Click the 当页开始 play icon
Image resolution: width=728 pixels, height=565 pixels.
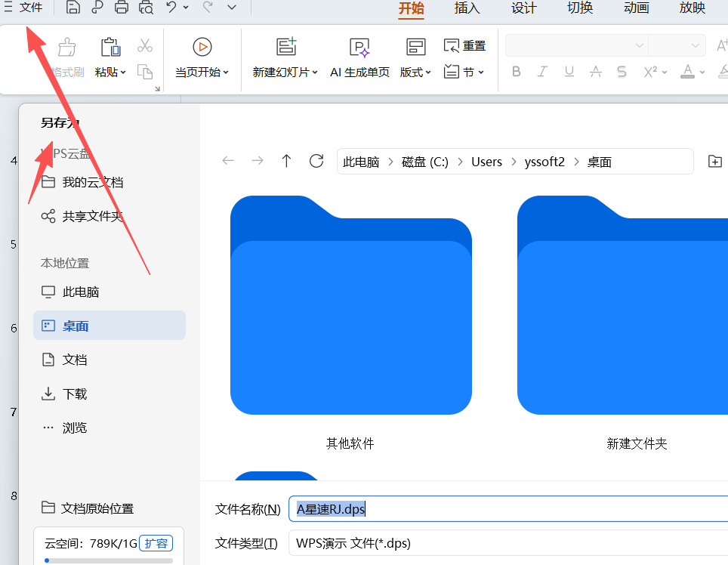click(x=202, y=47)
